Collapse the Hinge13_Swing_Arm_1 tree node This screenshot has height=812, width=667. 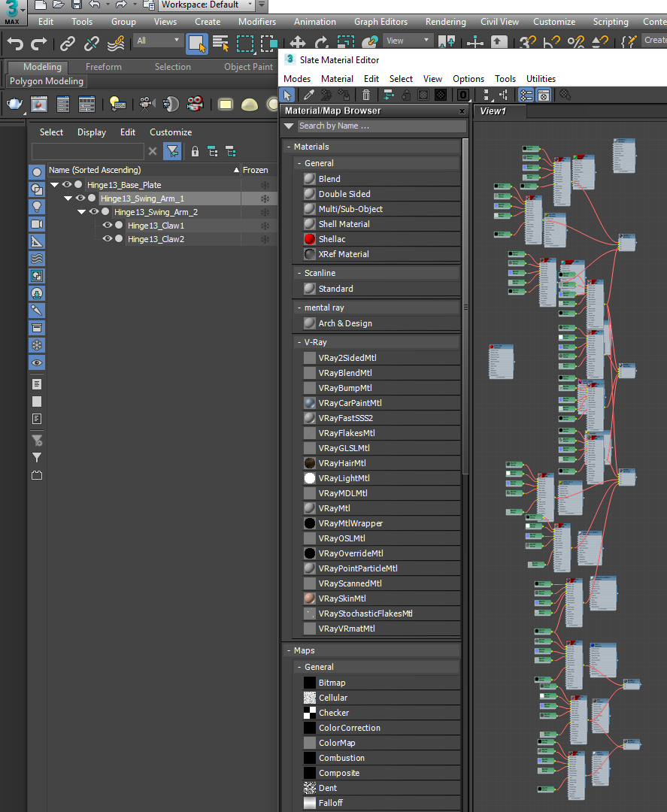click(x=68, y=198)
